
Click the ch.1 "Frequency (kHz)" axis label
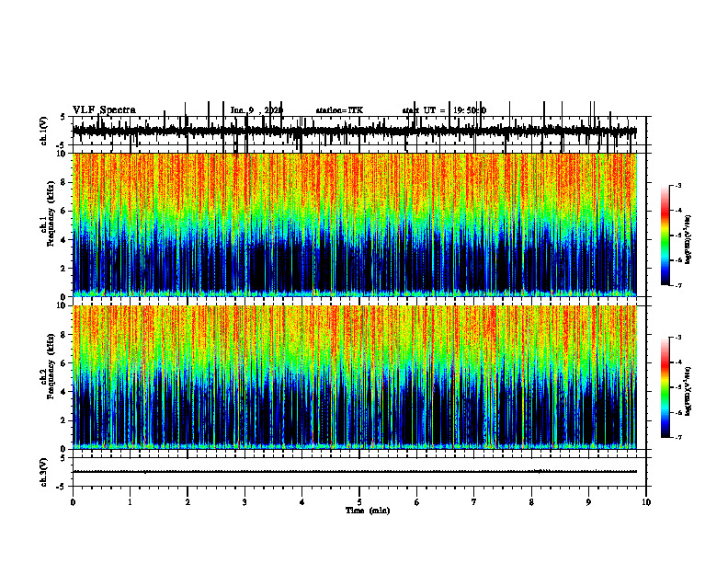(x=51, y=213)
